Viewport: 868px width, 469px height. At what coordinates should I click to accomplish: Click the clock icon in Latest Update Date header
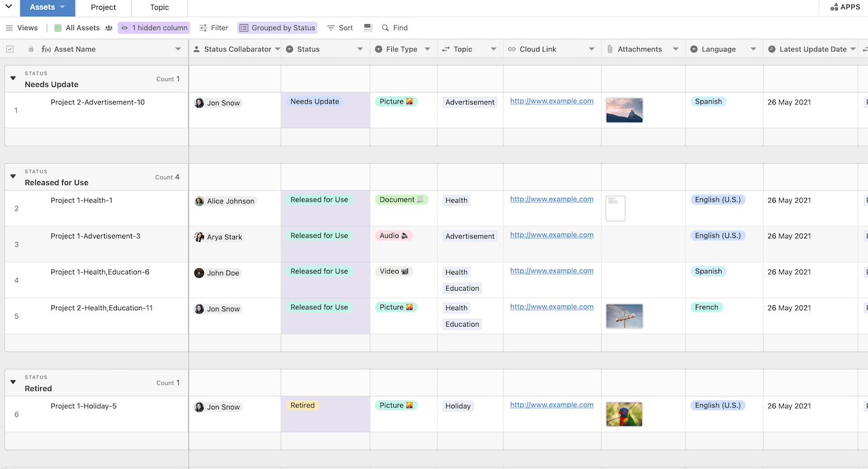tap(772, 49)
